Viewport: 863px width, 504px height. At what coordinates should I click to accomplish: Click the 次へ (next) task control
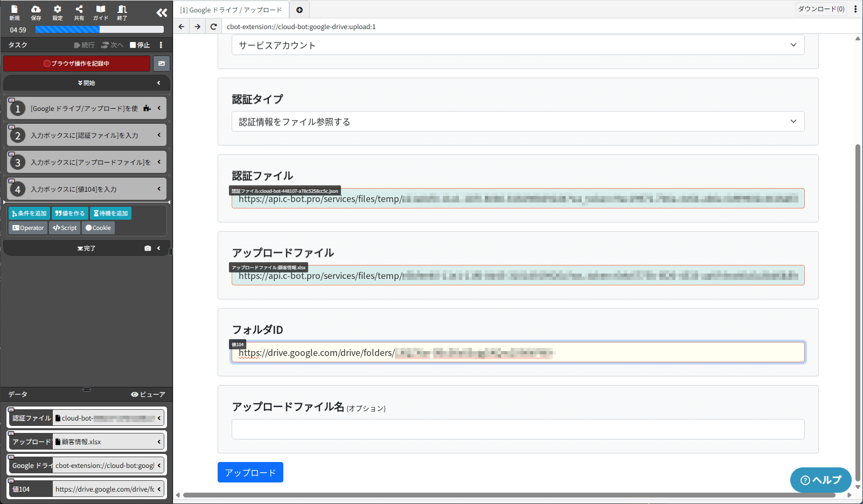113,45
